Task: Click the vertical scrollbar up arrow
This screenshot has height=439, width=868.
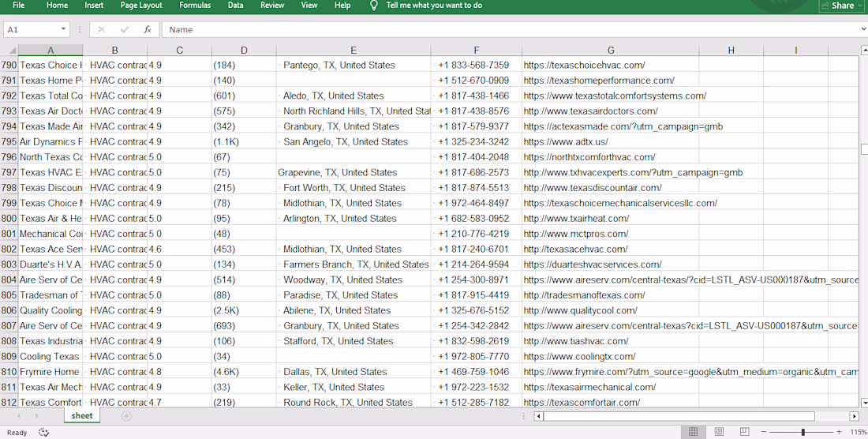Action: 863,51
